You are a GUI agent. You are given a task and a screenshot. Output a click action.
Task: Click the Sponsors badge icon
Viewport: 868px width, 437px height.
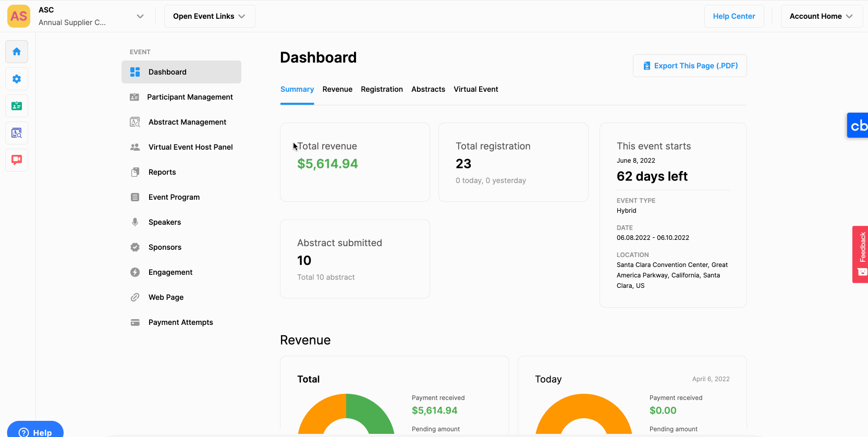pyautogui.click(x=135, y=247)
